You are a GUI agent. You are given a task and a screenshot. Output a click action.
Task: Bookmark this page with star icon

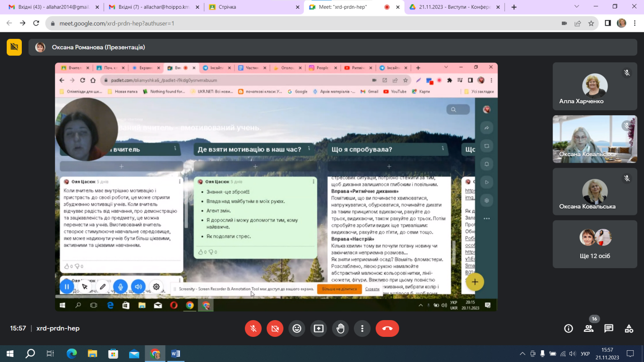click(591, 23)
